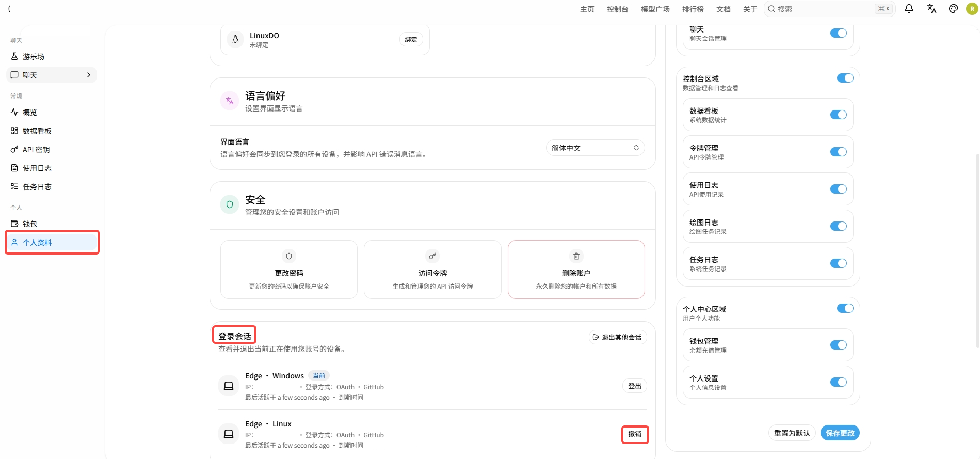The width and height of the screenshot is (980, 459).
Task: Toggle the 令牌管理 switch
Action: tap(839, 152)
